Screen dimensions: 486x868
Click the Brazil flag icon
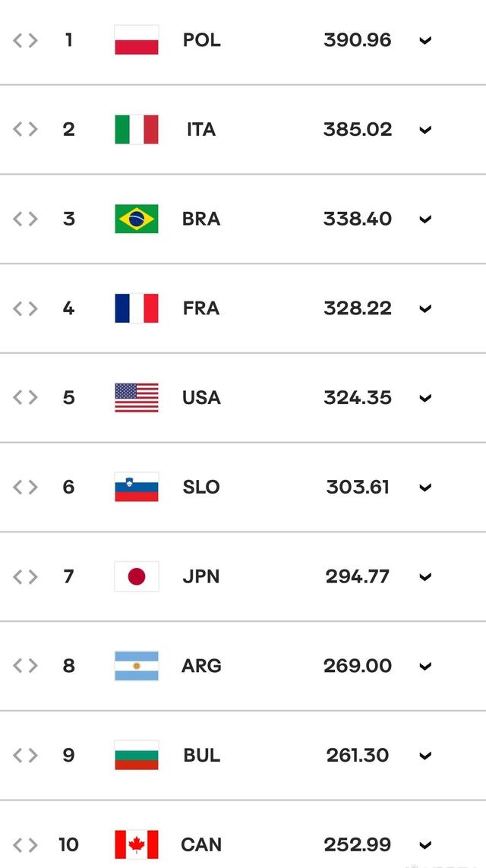(x=137, y=219)
